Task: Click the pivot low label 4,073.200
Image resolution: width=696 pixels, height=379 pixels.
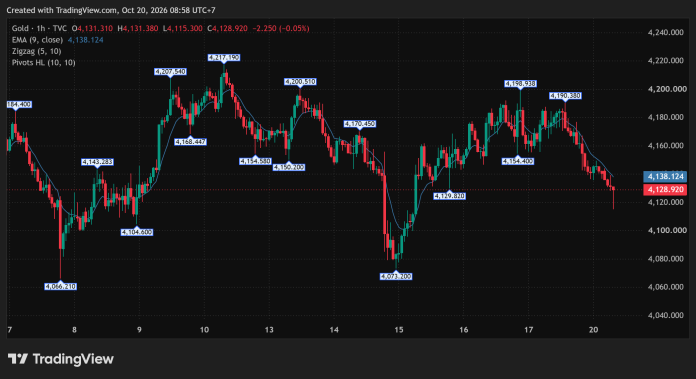Action: click(396, 276)
